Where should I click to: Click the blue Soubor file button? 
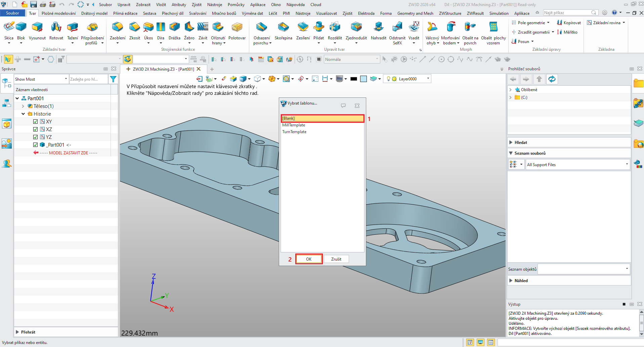coord(12,13)
